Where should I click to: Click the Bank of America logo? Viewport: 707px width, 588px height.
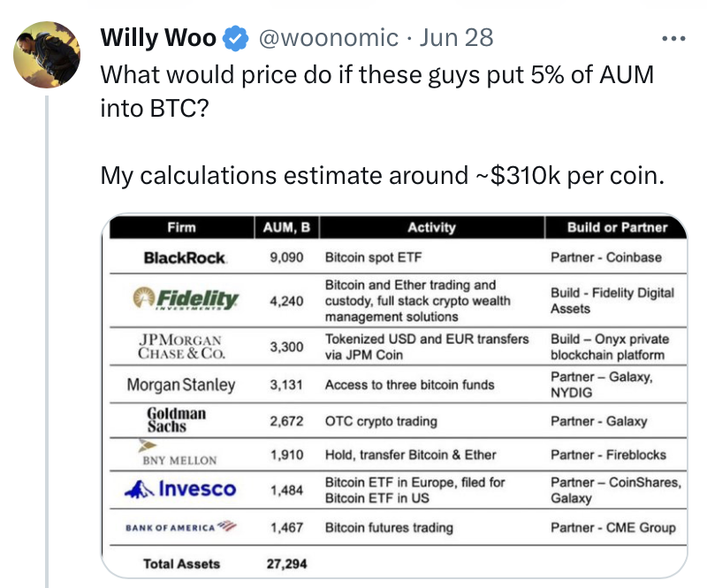click(x=181, y=528)
